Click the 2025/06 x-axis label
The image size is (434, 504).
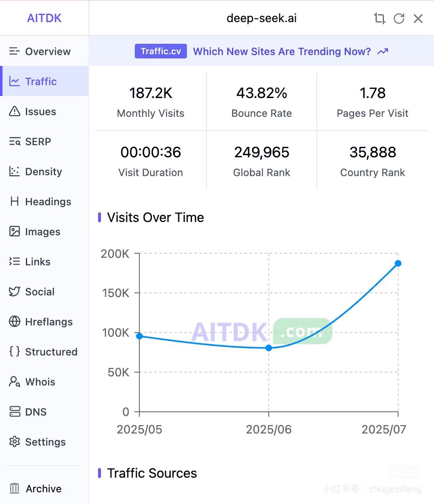[x=269, y=430]
